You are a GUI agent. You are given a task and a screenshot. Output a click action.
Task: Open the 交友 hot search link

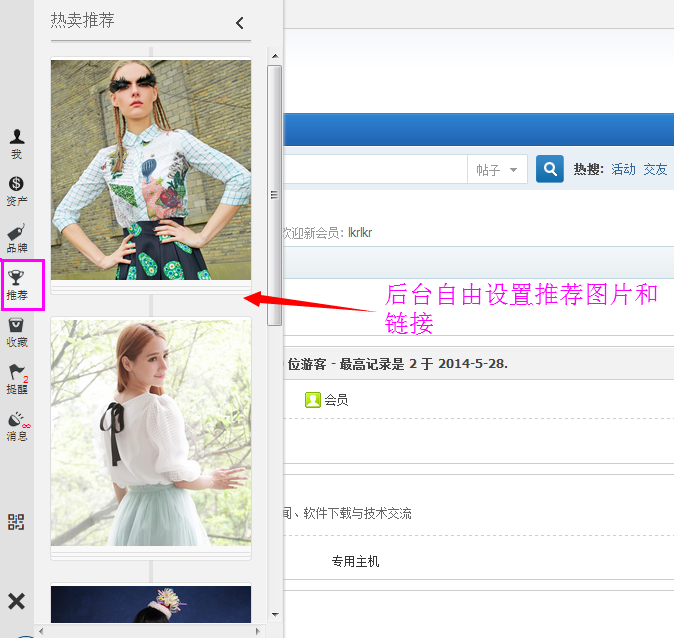pyautogui.click(x=655, y=169)
